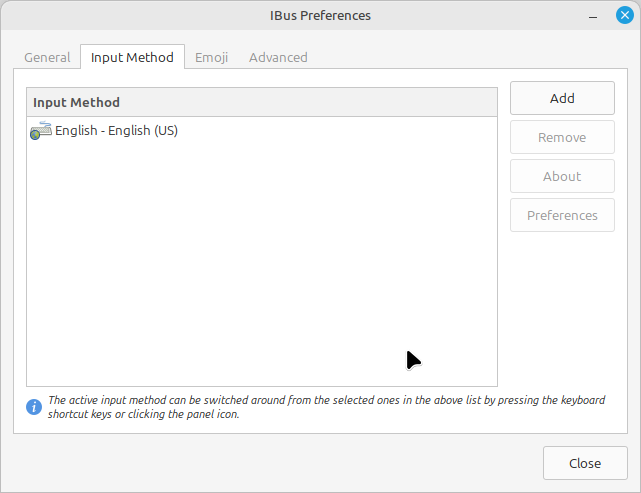Click the blue info icon by the hint text
The height and width of the screenshot is (493, 641).
(x=34, y=407)
